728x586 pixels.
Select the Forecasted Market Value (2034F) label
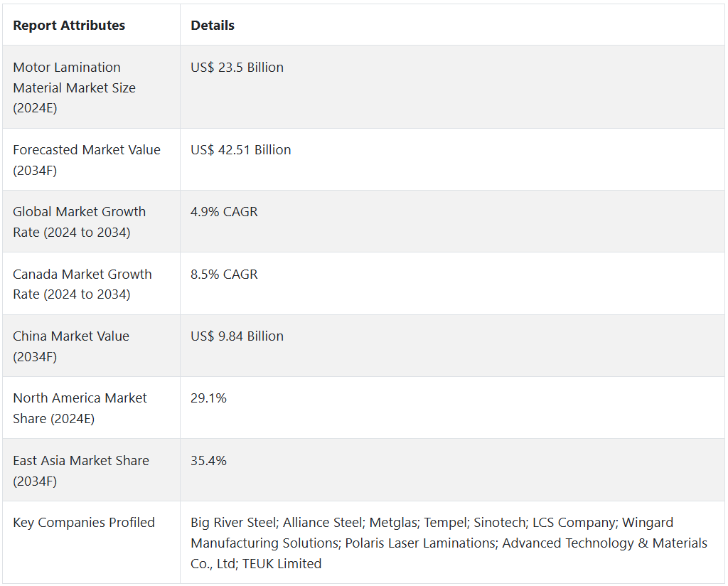(87, 160)
